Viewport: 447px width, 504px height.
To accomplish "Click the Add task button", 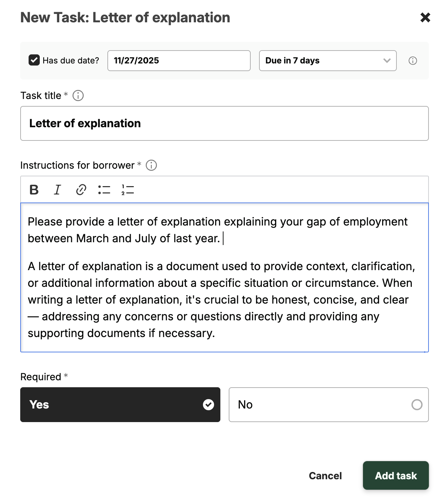I will 396,475.
